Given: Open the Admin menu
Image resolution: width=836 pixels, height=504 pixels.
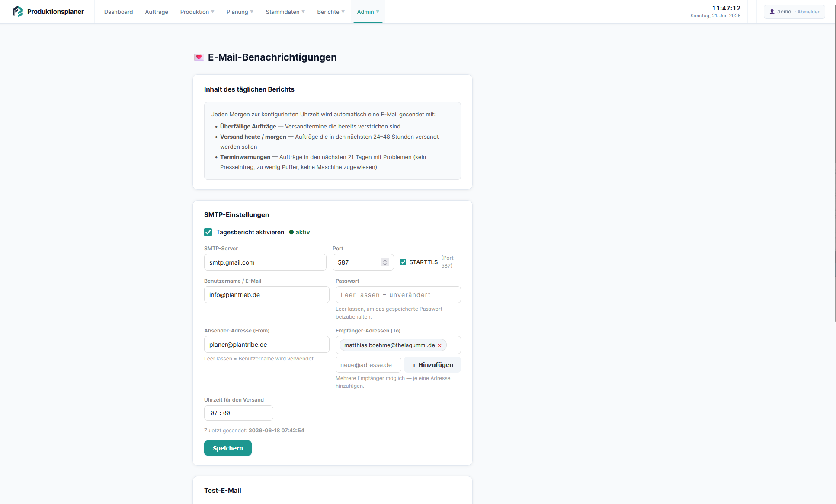Looking at the screenshot, I should 368,12.
